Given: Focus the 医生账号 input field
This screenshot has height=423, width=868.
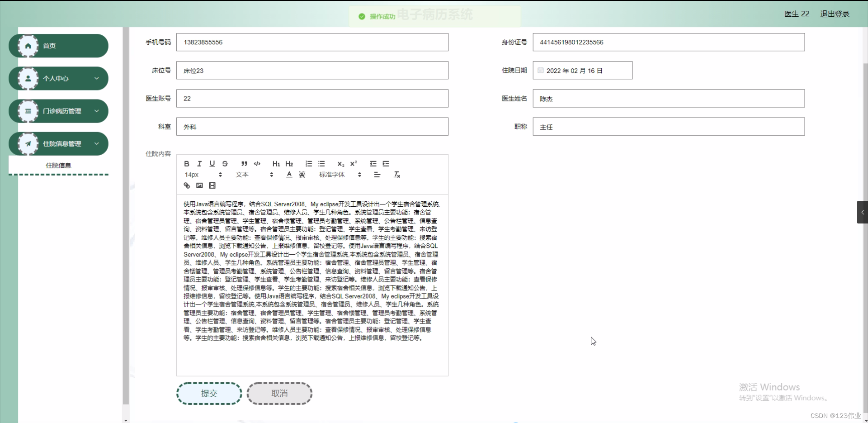Looking at the screenshot, I should pos(312,99).
